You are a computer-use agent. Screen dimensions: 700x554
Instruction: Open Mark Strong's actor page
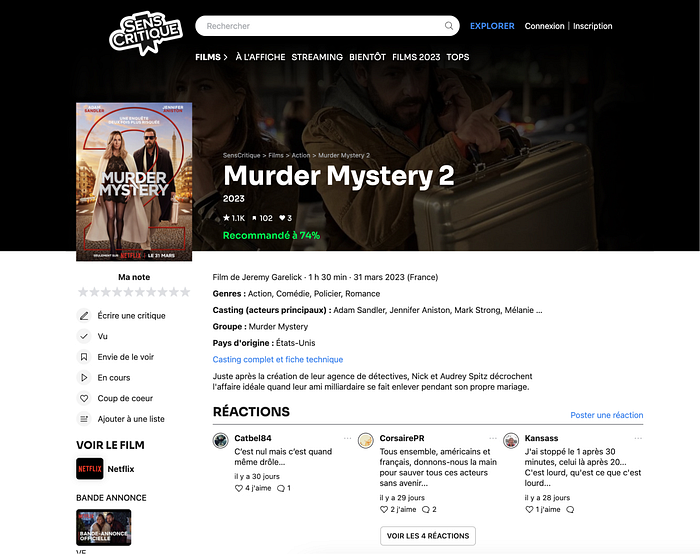[478, 310]
